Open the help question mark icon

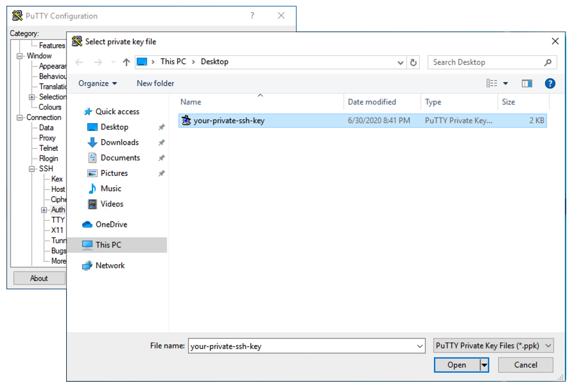[550, 83]
